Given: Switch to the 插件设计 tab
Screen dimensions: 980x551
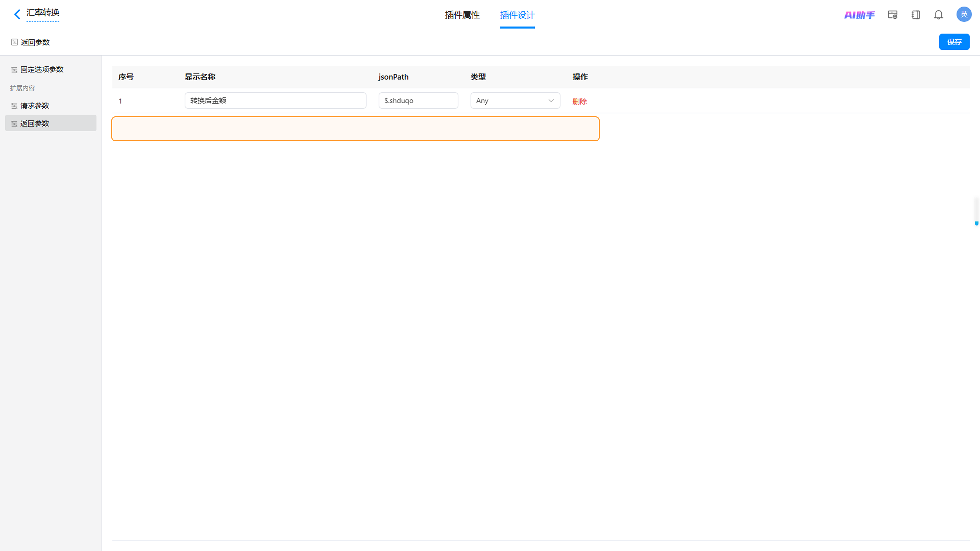Looking at the screenshot, I should [x=517, y=15].
